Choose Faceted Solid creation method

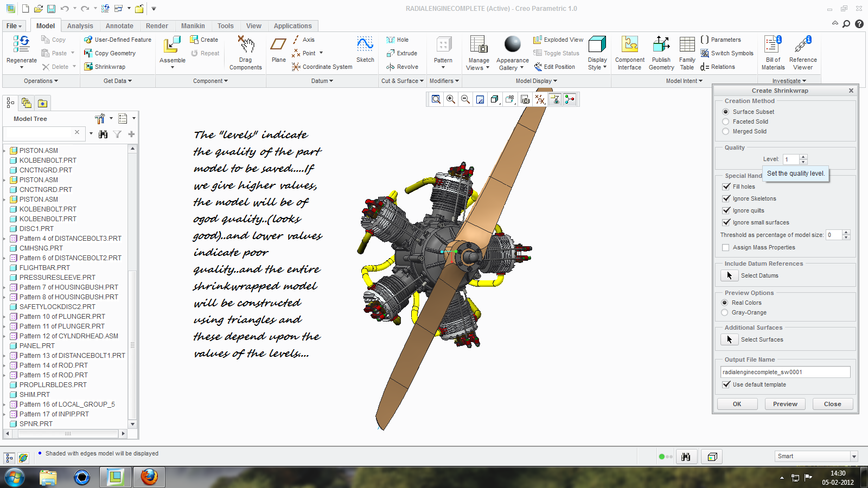coord(725,121)
